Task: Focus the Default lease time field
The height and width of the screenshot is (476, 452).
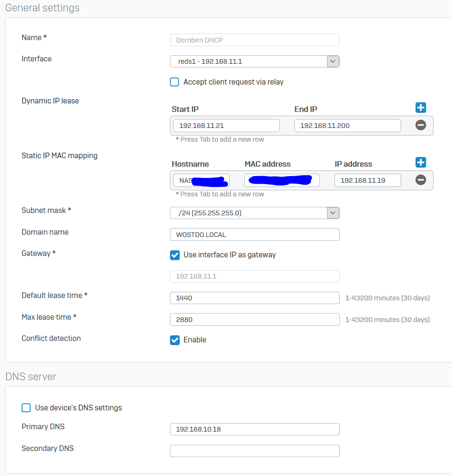Action: [x=254, y=298]
